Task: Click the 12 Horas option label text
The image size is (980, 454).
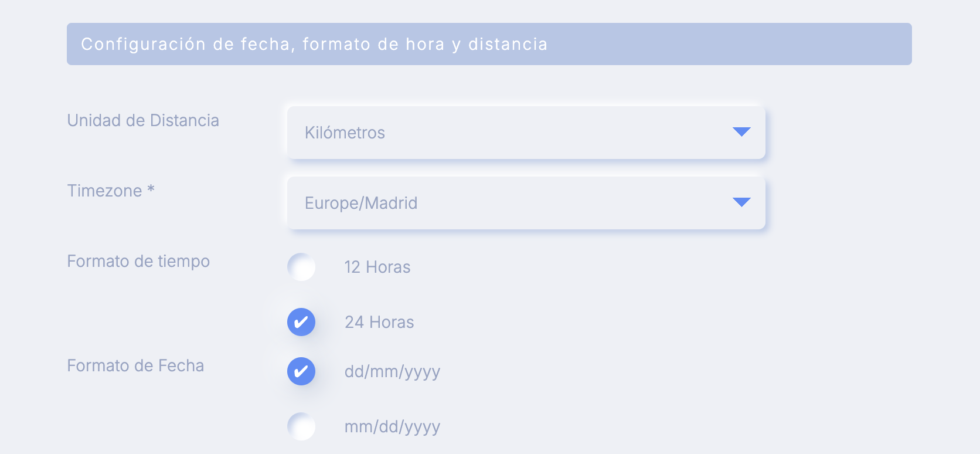Action: pyautogui.click(x=377, y=267)
